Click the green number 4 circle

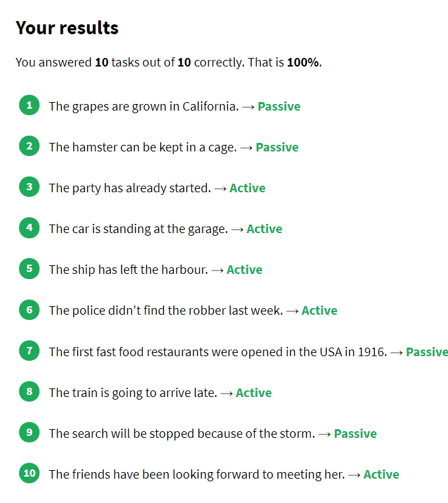(29, 228)
